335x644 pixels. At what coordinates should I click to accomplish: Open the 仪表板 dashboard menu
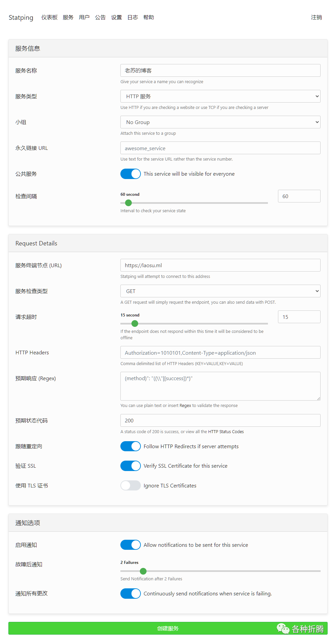pos(49,17)
